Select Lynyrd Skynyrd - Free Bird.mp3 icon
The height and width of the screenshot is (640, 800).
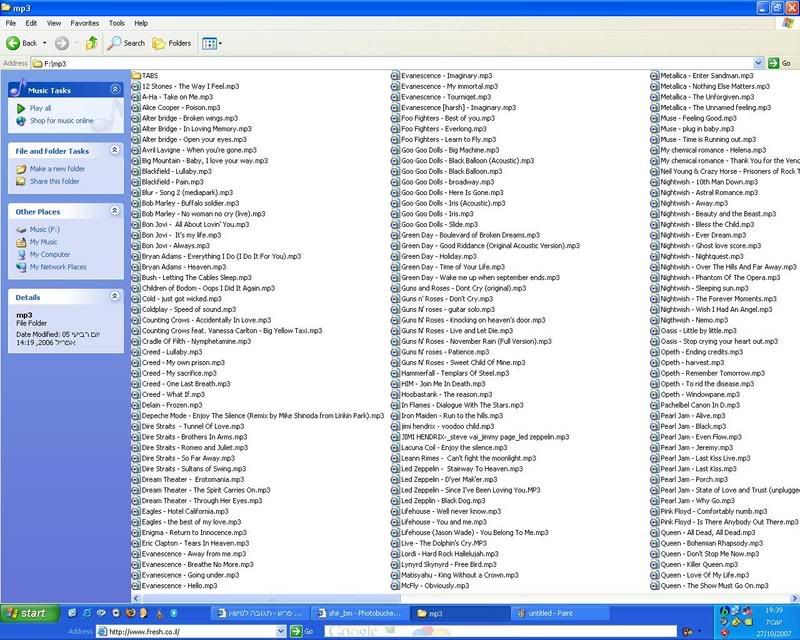tap(395, 564)
